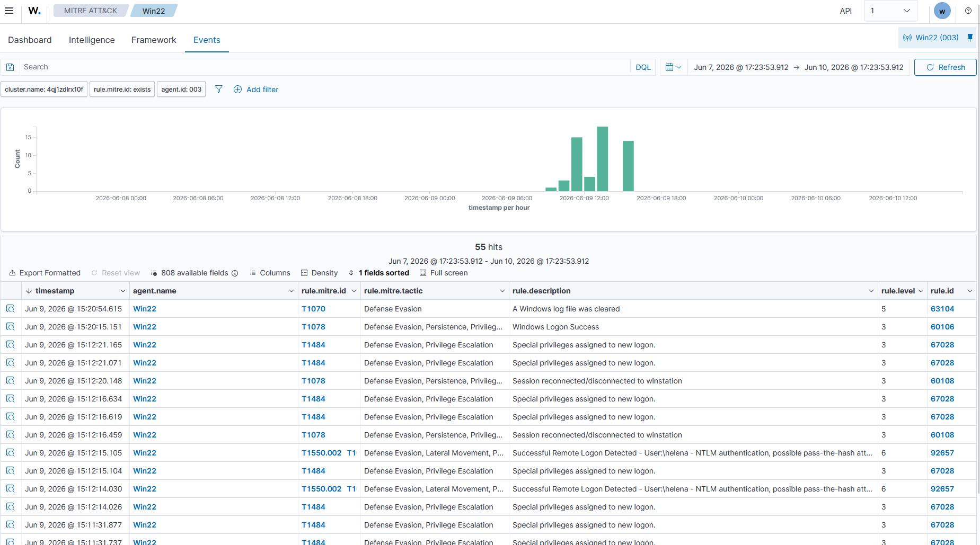Toggle the DQL query language switch
The width and height of the screenshot is (980, 545).
pos(643,67)
